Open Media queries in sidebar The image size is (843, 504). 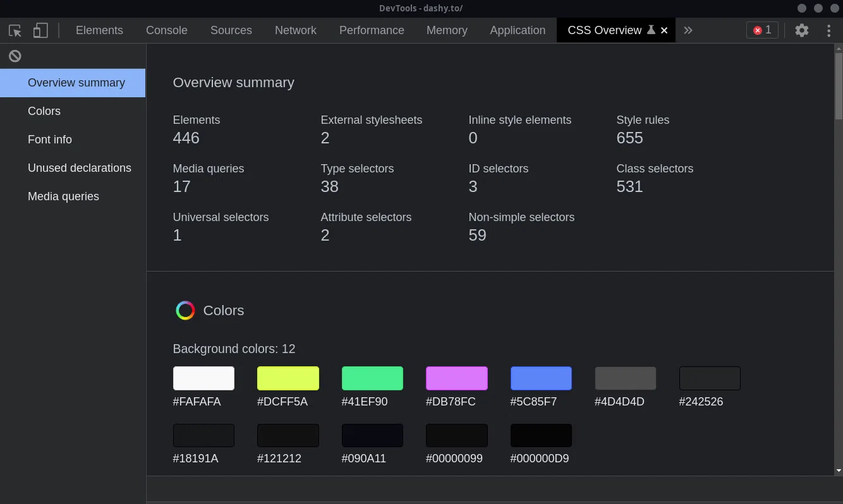(x=73, y=196)
